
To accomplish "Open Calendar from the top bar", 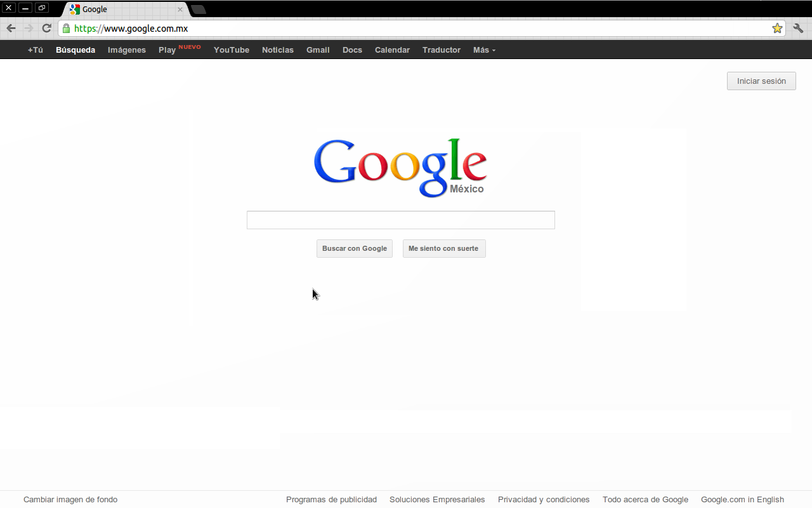I will pyautogui.click(x=392, y=50).
